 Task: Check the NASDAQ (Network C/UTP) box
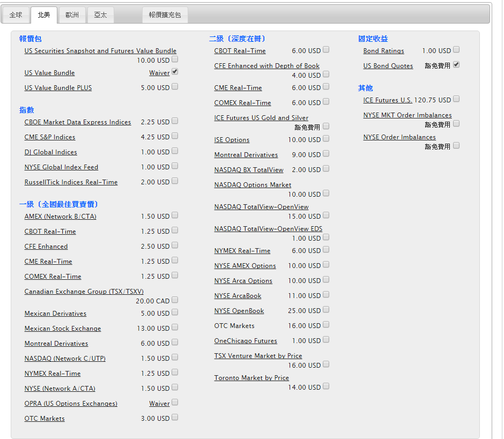point(175,358)
